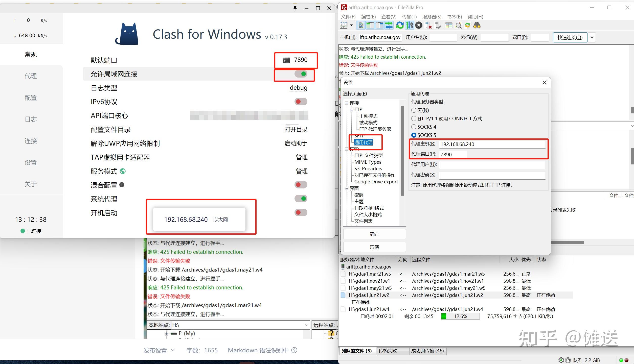Click 取消 button in settings dialog
The image size is (634, 364).
click(374, 247)
